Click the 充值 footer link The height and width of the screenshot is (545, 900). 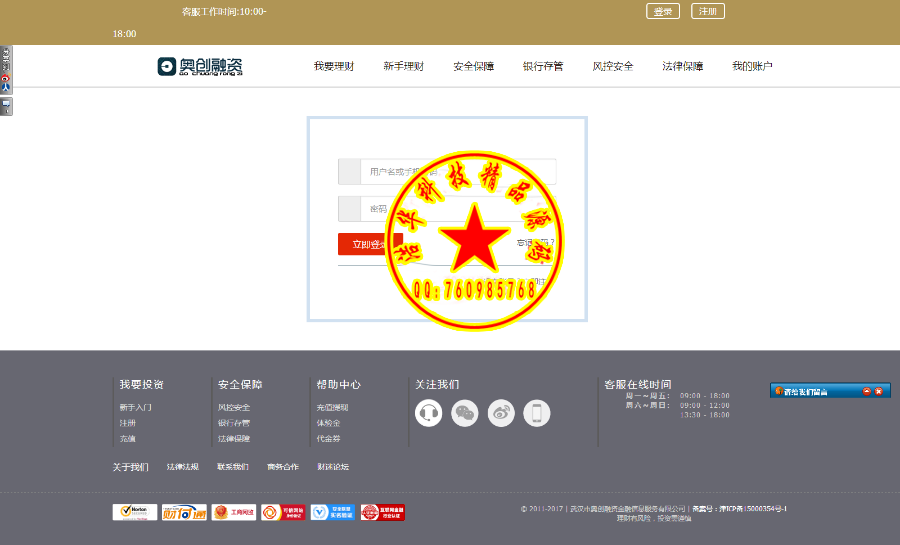tap(127, 438)
